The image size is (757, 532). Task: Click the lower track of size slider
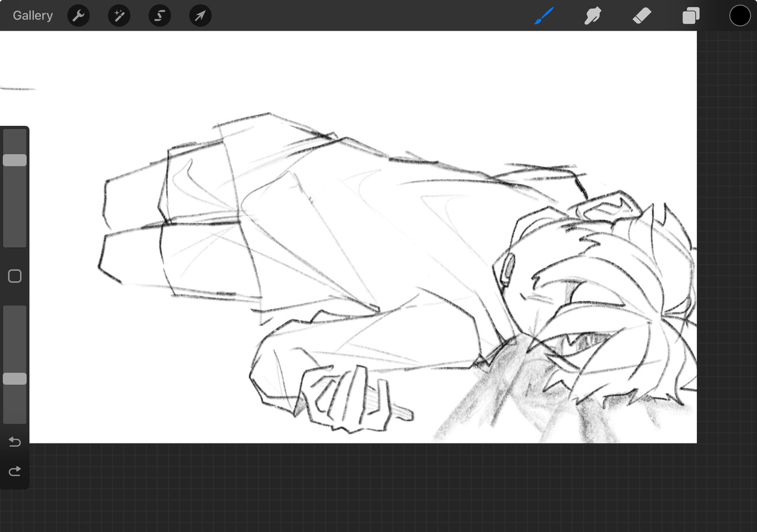(15, 207)
